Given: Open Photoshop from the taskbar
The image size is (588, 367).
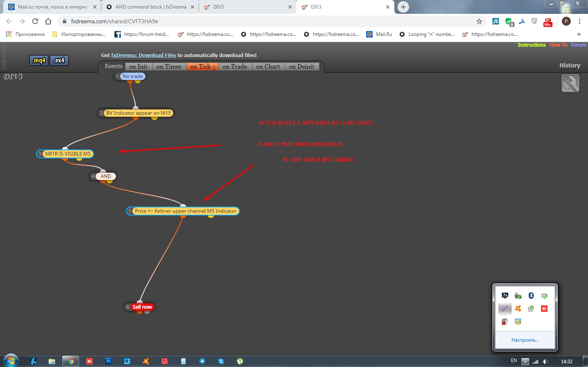Looking at the screenshot, I should (108, 361).
